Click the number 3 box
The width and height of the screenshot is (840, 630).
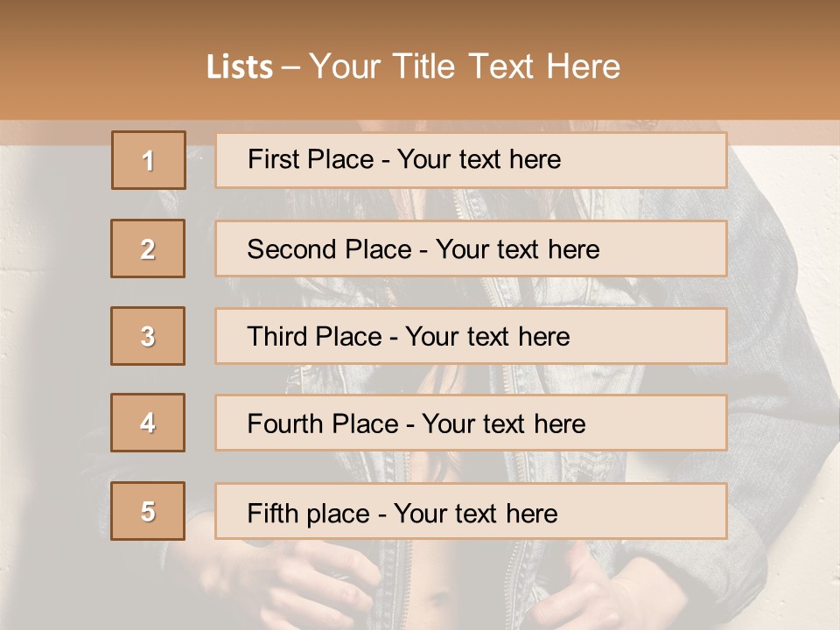point(148,336)
